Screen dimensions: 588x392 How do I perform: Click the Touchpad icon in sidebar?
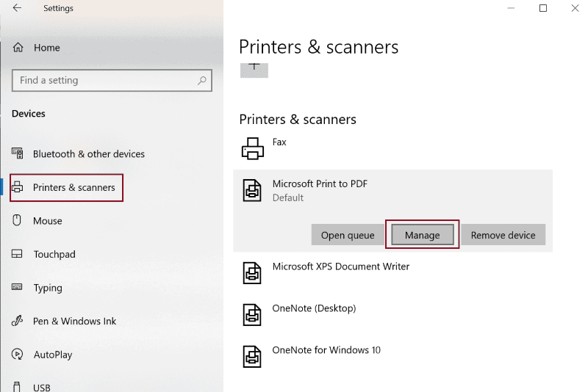click(17, 254)
